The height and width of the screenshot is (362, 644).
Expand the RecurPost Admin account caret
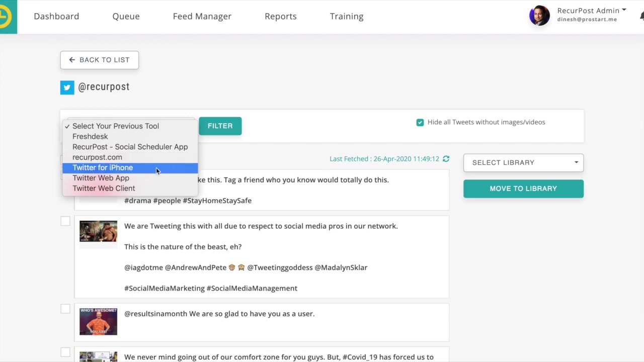click(x=624, y=10)
